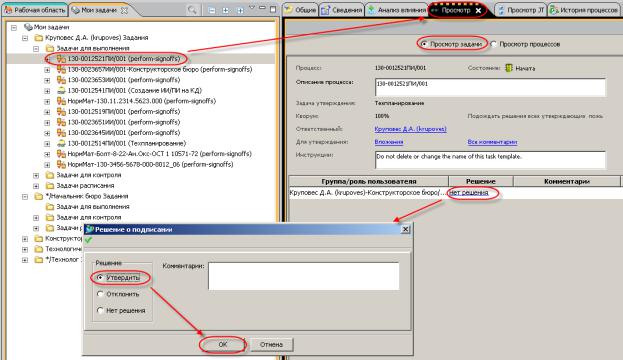Click the Описание процесса text field
The height and width of the screenshot is (360, 623).
[x=490, y=87]
